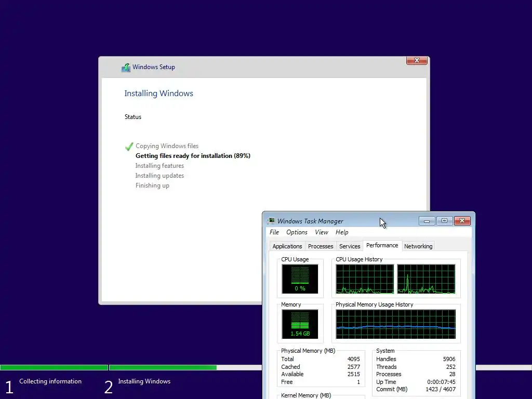Click the Installing Windows progress bar
The width and height of the screenshot is (532, 399).
pos(185,367)
